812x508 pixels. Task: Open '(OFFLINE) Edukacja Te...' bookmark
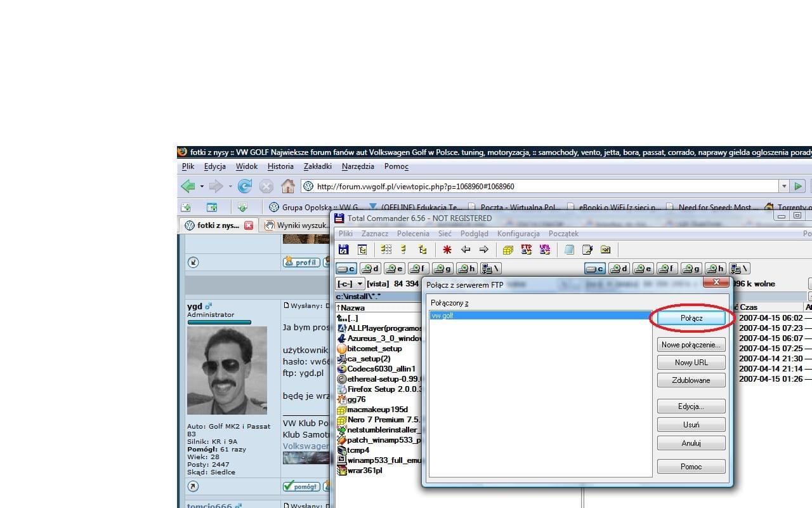click(416, 207)
